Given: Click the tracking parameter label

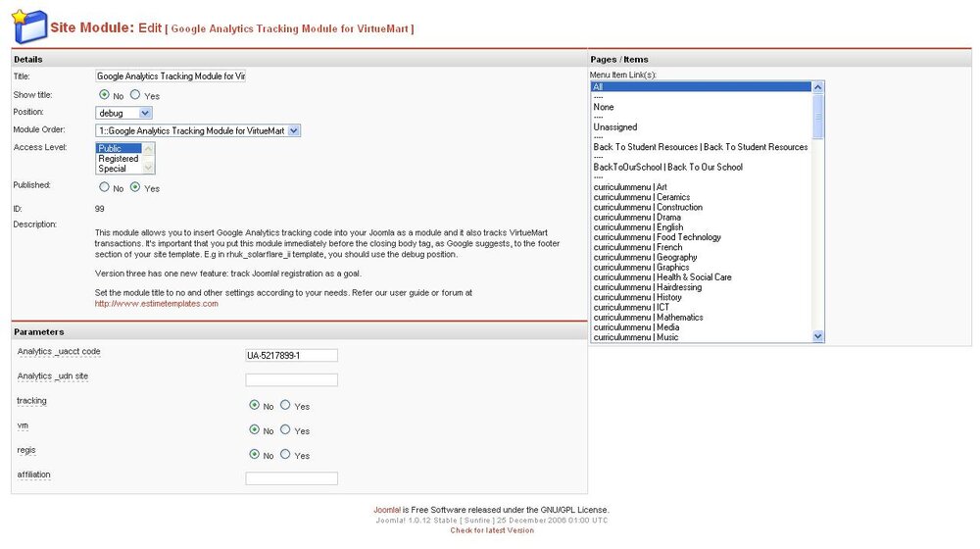Looking at the screenshot, I should click(x=31, y=401).
